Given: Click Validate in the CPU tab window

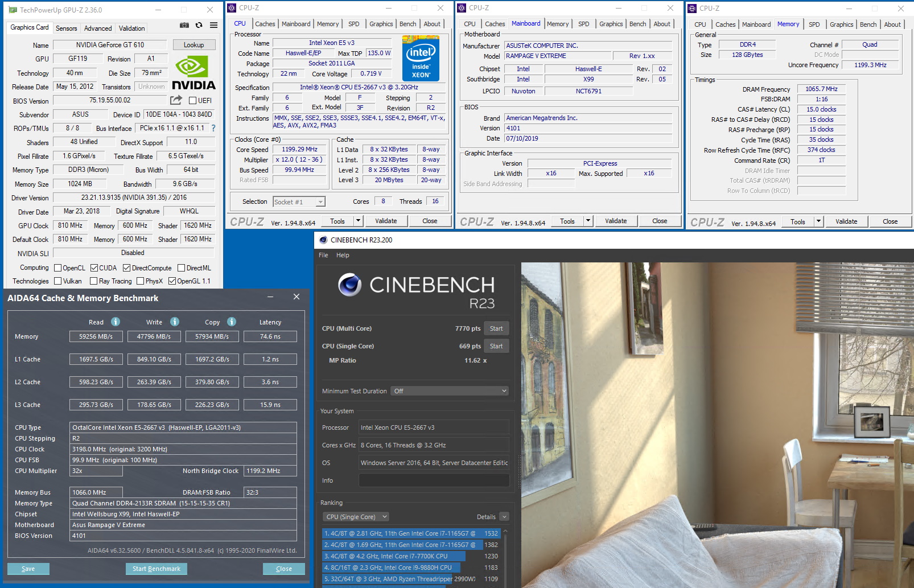Looking at the screenshot, I should pyautogui.click(x=386, y=221).
